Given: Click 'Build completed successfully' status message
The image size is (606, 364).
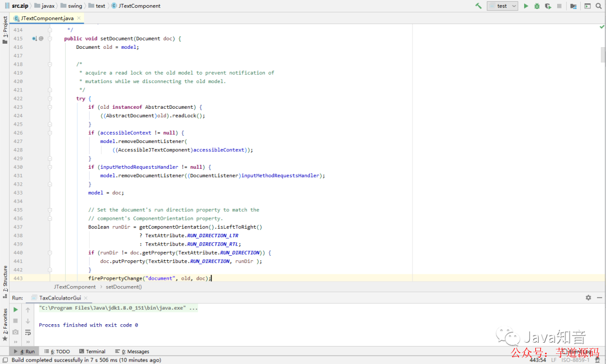Looking at the screenshot, I should pyautogui.click(x=86, y=360).
